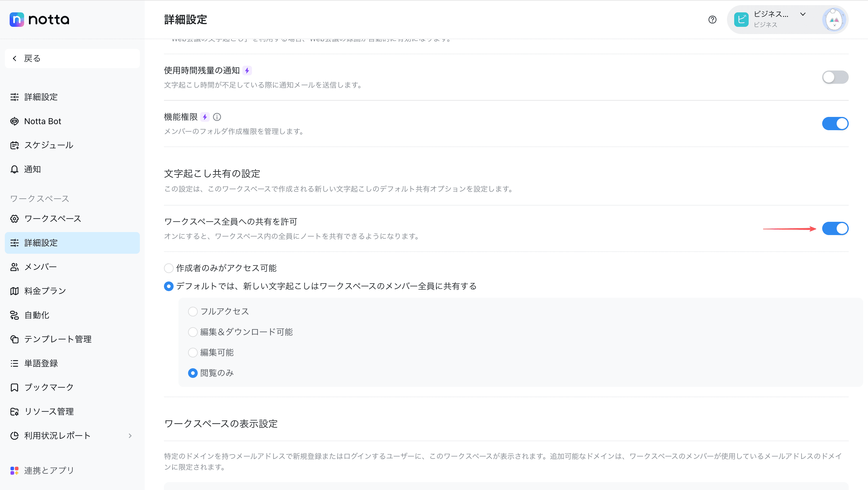Click the 通知 bell icon
Image resolution: width=868 pixels, height=490 pixels.
click(x=14, y=169)
